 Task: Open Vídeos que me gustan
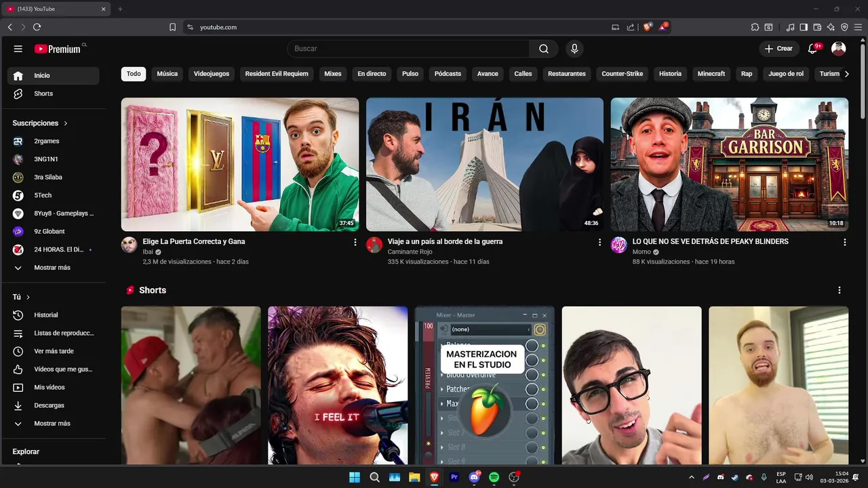click(x=53, y=369)
